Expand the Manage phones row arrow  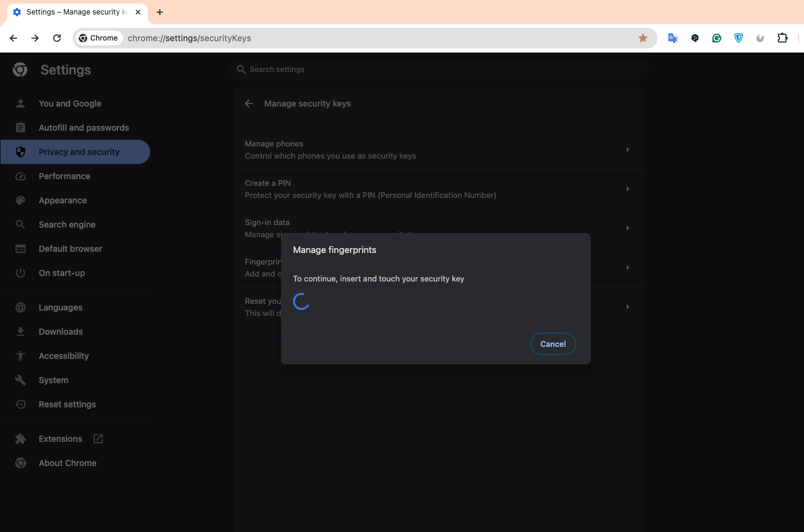(x=627, y=149)
